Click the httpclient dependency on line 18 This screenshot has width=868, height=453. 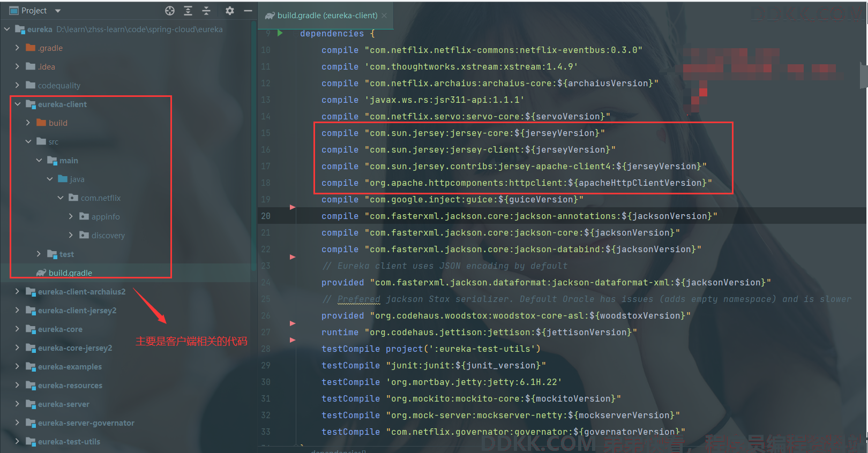[517, 183]
